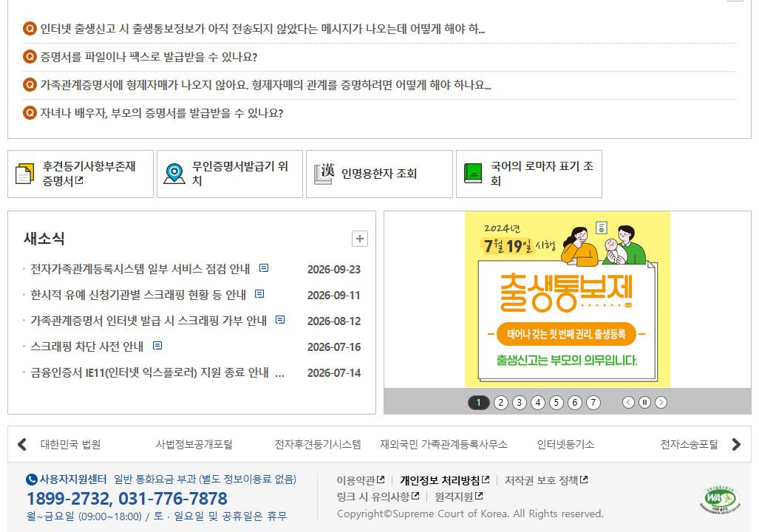
Task: Select banner slide 7
Action: point(593,403)
